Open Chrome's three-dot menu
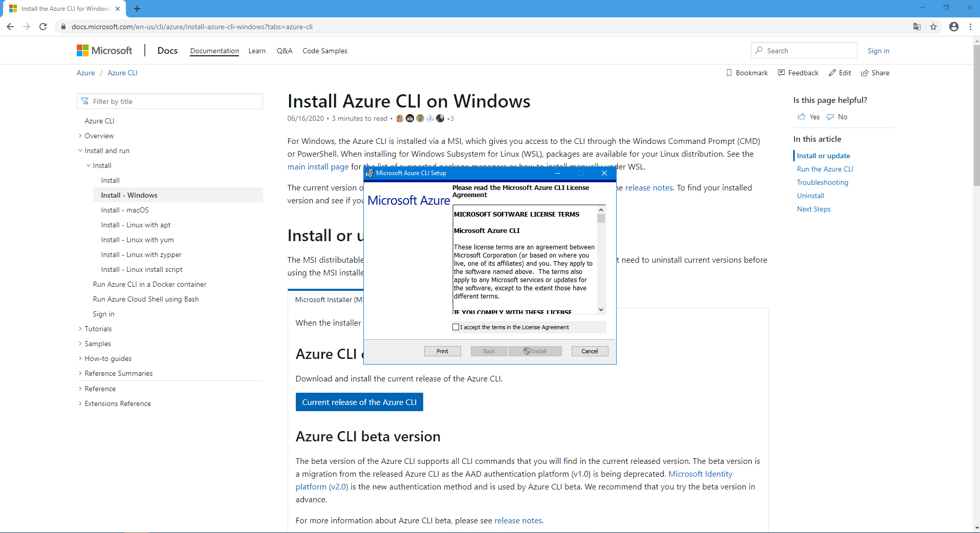This screenshot has width=980, height=533. tap(970, 27)
